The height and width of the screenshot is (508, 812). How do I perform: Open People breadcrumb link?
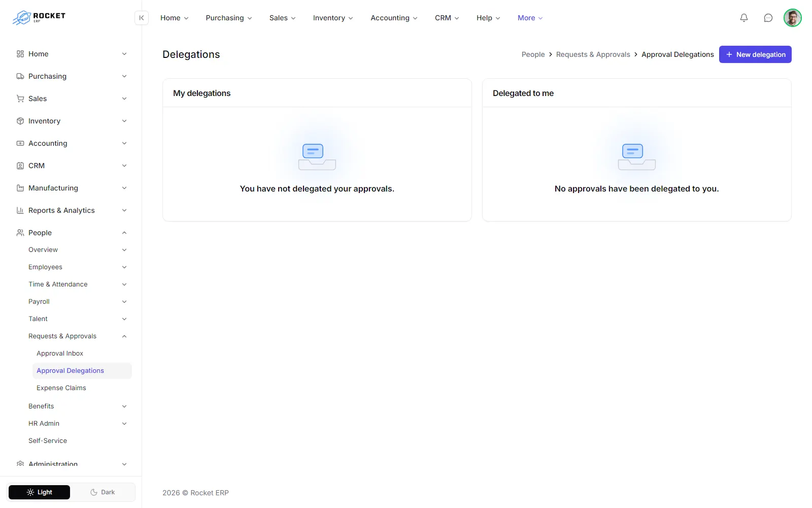[533, 54]
